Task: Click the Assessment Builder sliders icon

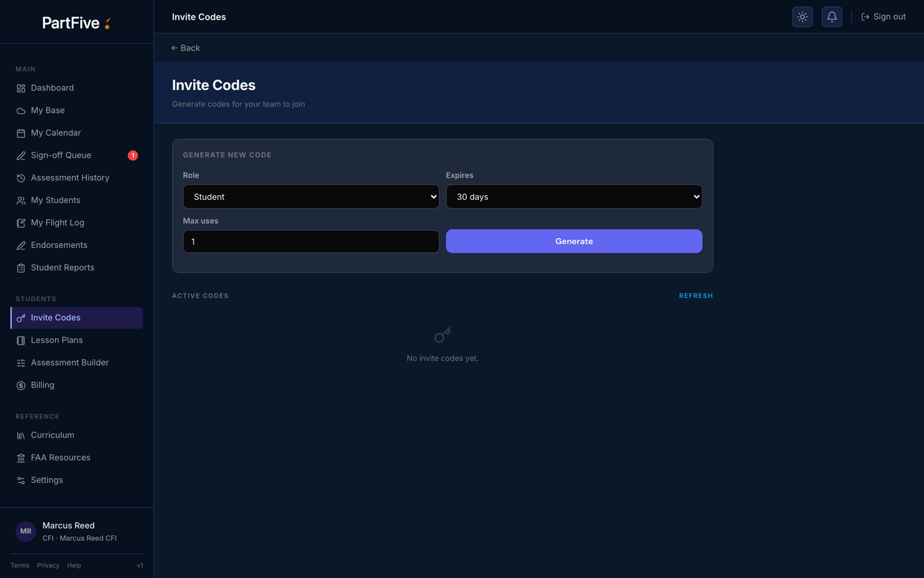Action: (21, 363)
